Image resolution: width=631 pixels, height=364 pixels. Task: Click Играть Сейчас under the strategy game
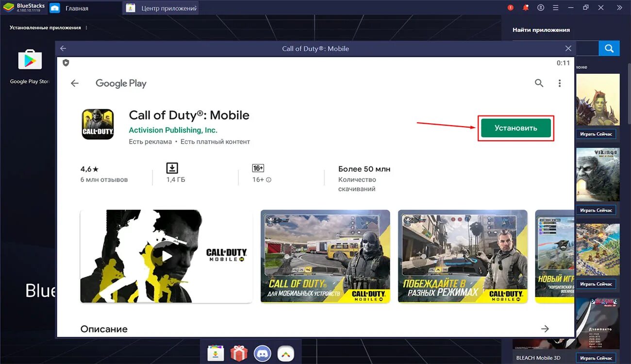pos(596,284)
